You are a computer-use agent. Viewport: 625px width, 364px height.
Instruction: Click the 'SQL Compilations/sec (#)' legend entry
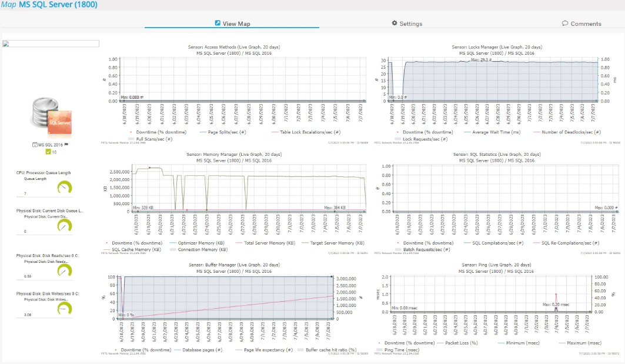pyautogui.click(x=494, y=243)
